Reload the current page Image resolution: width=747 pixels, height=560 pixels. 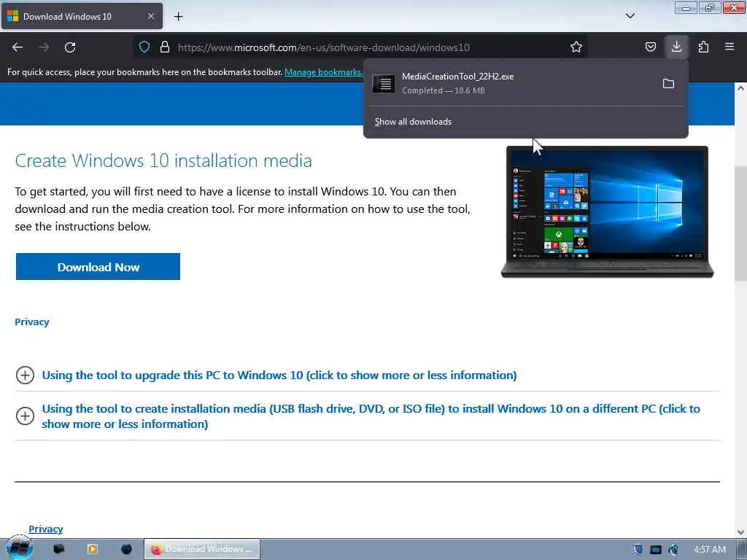pos(70,47)
